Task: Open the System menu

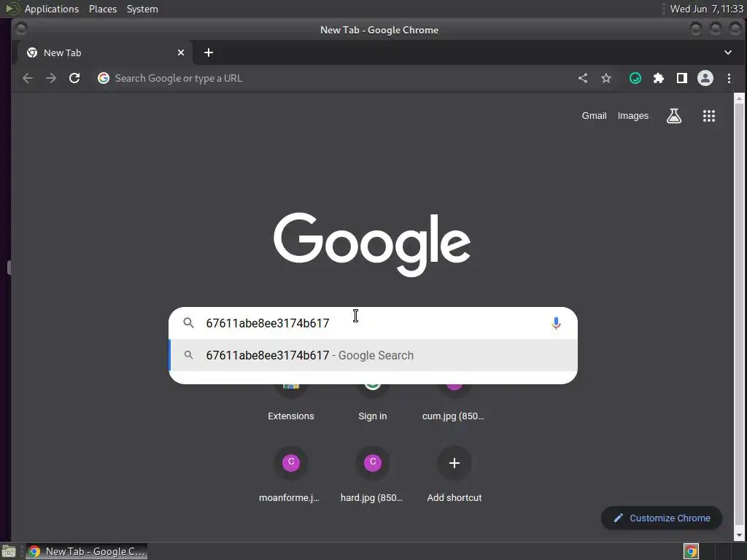Action: point(142,9)
